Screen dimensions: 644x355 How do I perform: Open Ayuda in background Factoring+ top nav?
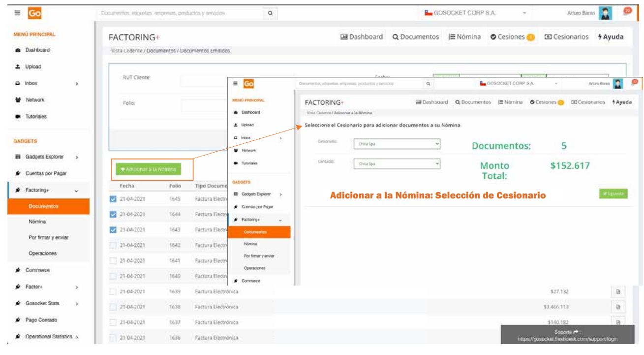tap(611, 37)
